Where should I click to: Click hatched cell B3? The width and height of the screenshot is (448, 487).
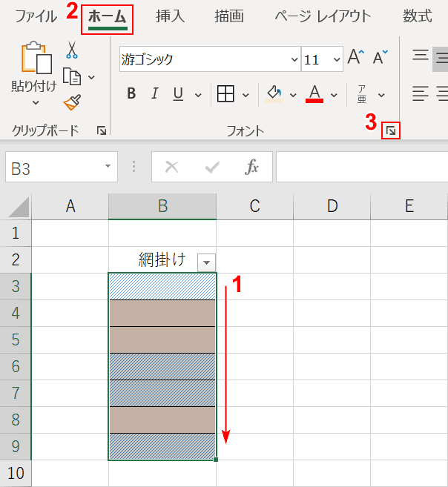coord(162,286)
